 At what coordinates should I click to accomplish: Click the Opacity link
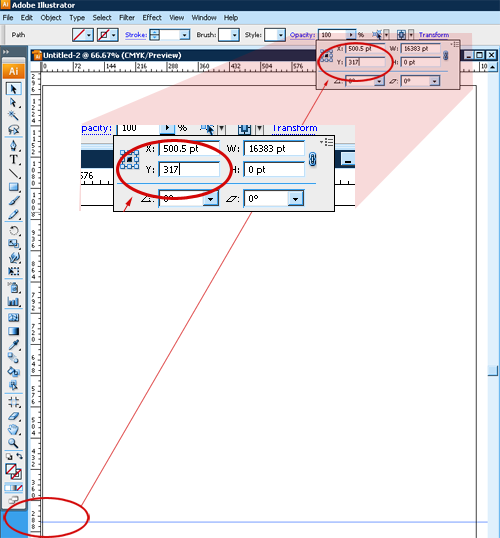302,35
